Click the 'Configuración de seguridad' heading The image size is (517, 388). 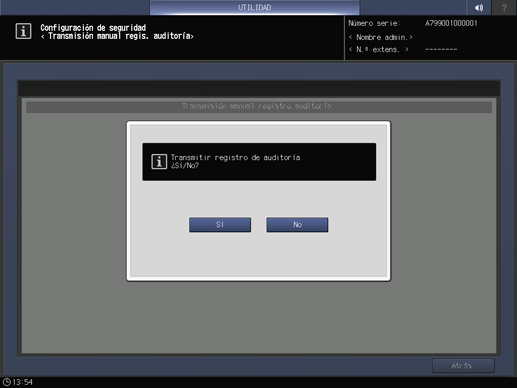[x=93, y=28]
